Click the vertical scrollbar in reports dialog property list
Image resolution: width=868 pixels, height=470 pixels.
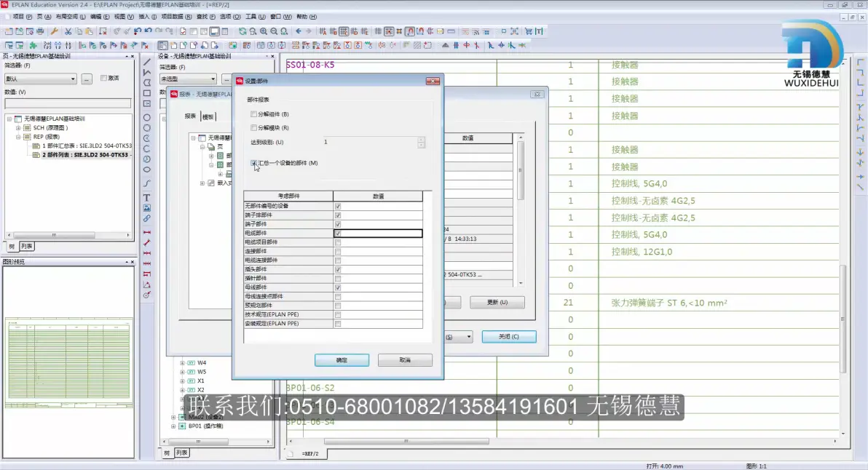click(521, 170)
